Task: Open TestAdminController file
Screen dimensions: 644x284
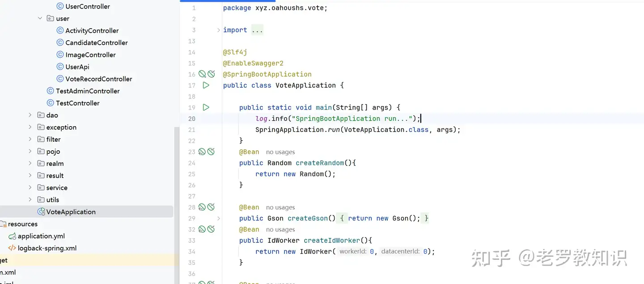Action: [x=88, y=91]
